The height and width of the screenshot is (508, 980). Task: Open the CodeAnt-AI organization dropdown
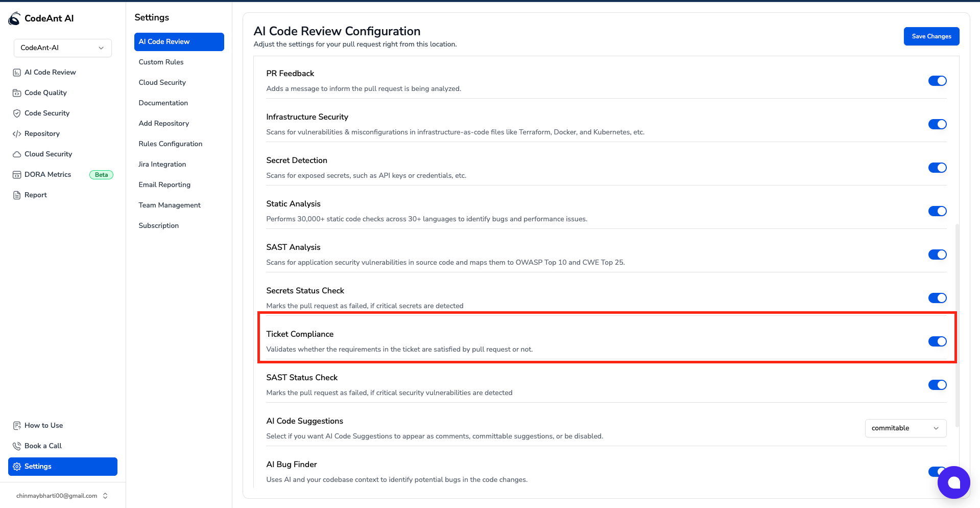[62, 48]
